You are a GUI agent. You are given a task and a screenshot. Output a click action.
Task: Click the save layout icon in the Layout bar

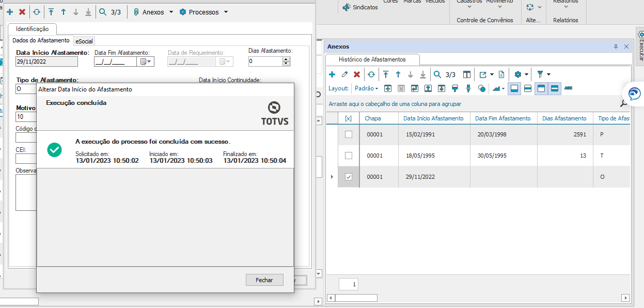414,88
